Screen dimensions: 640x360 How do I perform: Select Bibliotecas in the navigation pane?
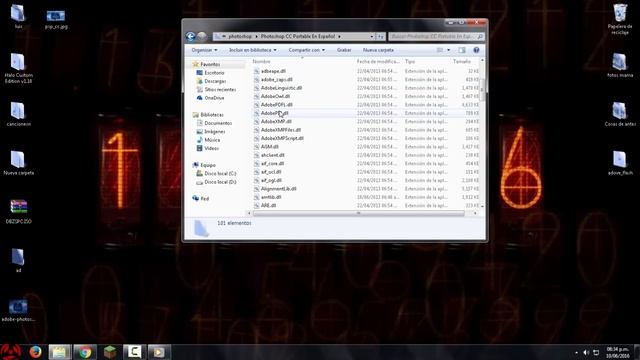pos(208,115)
